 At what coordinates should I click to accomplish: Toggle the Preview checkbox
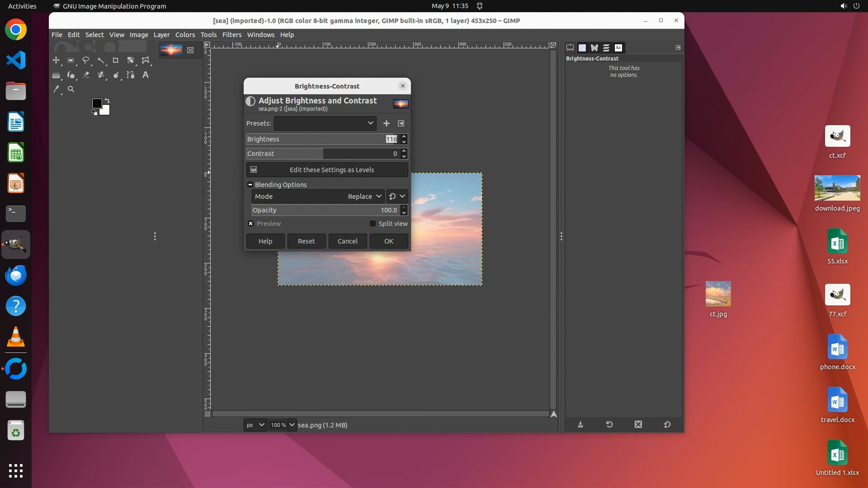click(x=251, y=224)
